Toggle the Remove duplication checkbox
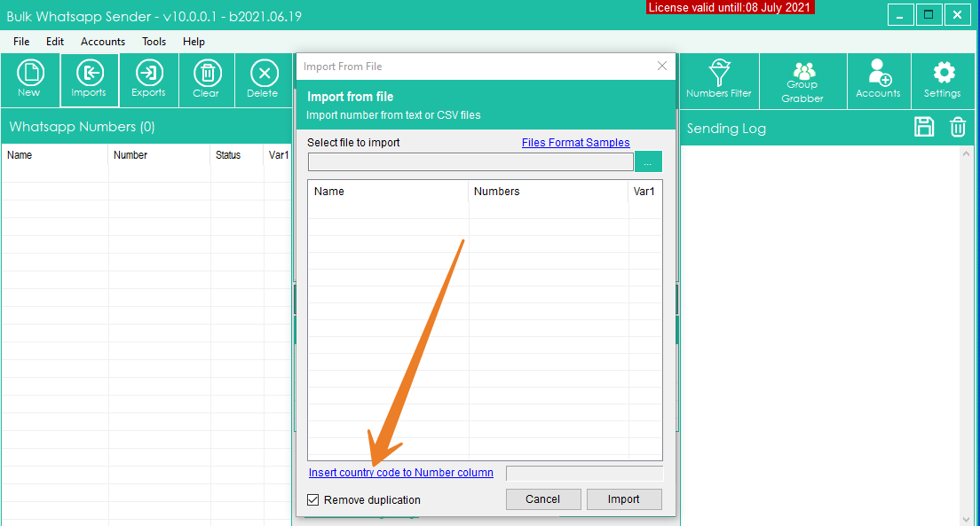Image resolution: width=980 pixels, height=526 pixels. pos(313,499)
